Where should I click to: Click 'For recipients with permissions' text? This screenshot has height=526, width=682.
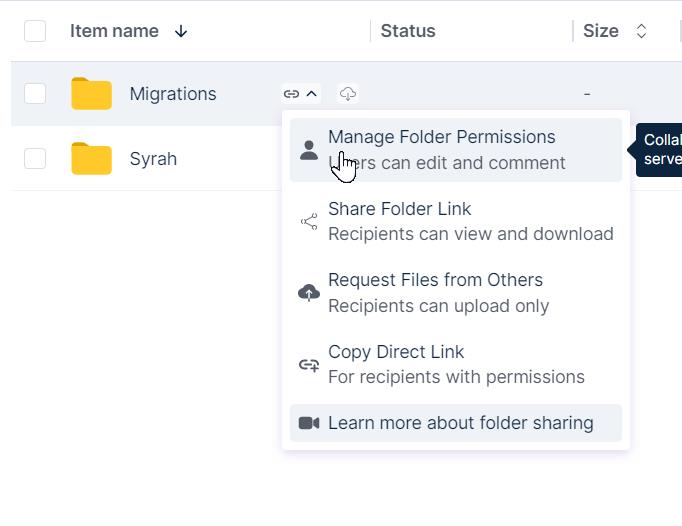pos(456,377)
